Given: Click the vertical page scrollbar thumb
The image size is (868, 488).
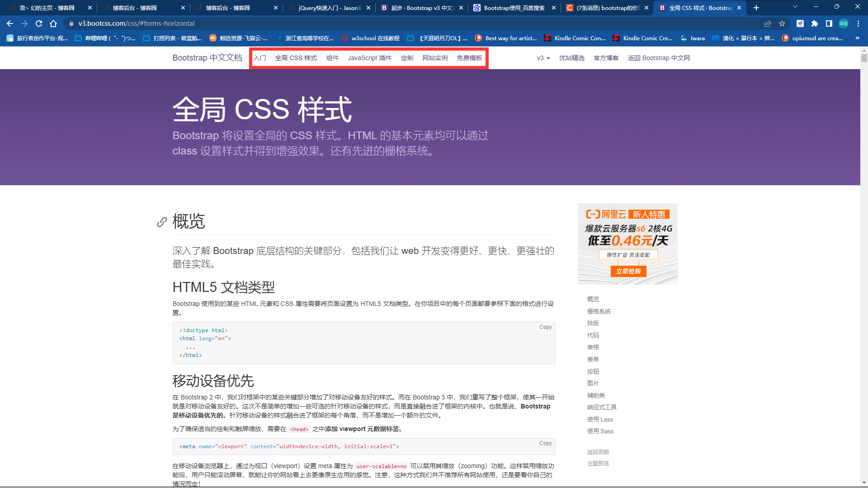Looking at the screenshot, I should 864,58.
